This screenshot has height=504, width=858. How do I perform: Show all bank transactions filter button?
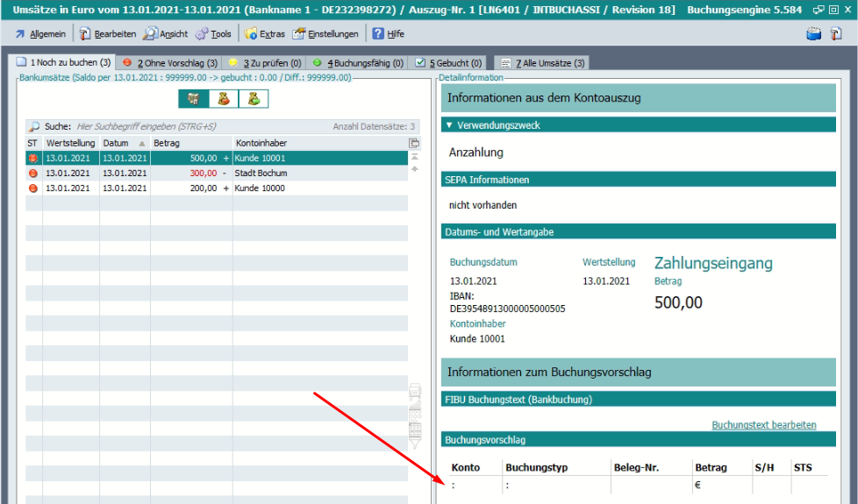[193, 99]
